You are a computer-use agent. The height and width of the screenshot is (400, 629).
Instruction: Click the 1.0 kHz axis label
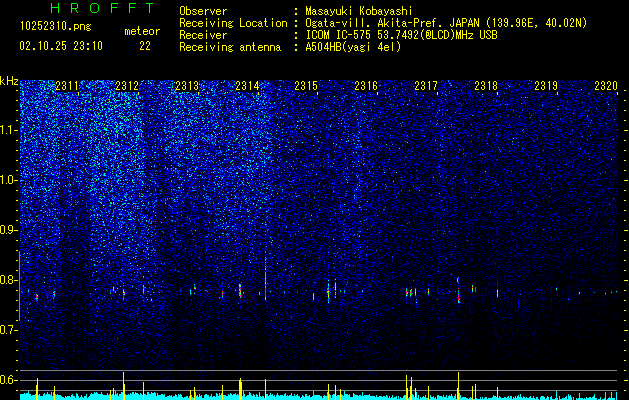coord(9,180)
